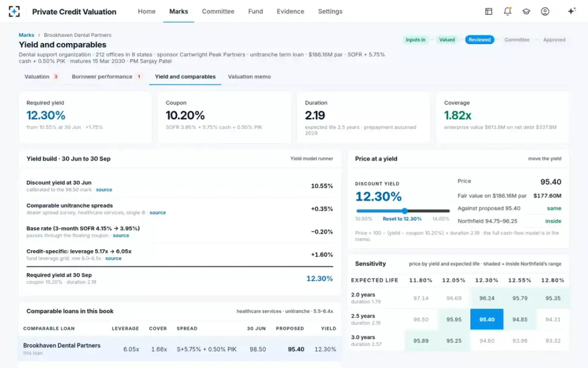This screenshot has width=588, height=368.
Task: Open source link for Credit-specific leverage row
Action: pyautogui.click(x=113, y=259)
